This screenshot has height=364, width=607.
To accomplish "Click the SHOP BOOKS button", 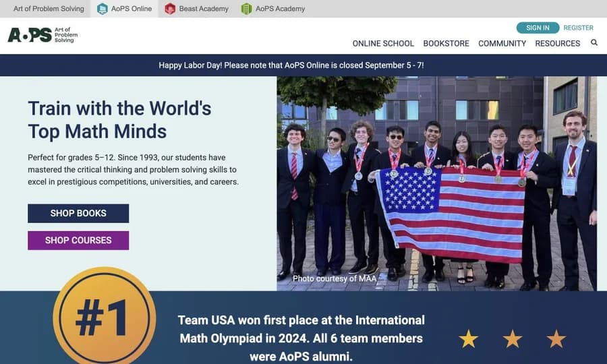I will 78,213.
